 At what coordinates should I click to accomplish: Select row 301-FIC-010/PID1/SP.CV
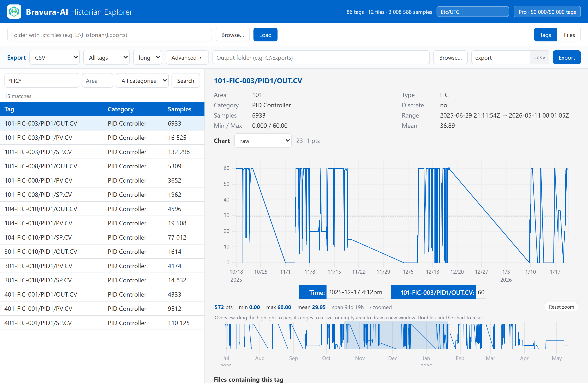102,280
